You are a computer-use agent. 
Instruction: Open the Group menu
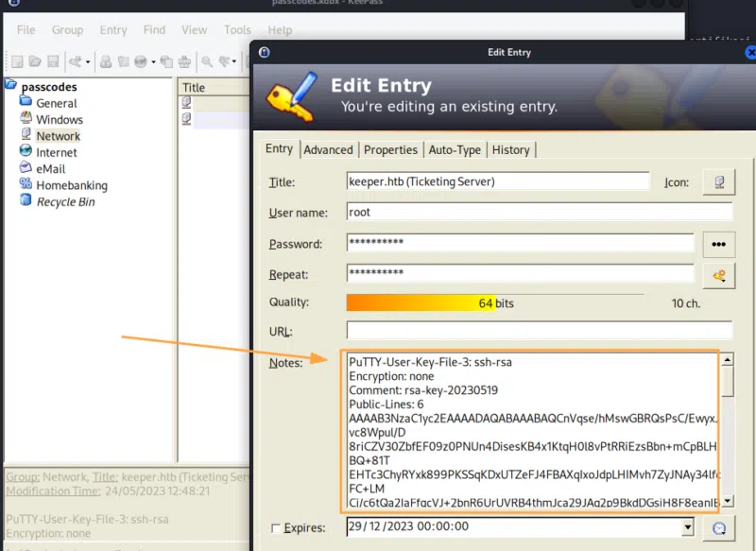67,30
